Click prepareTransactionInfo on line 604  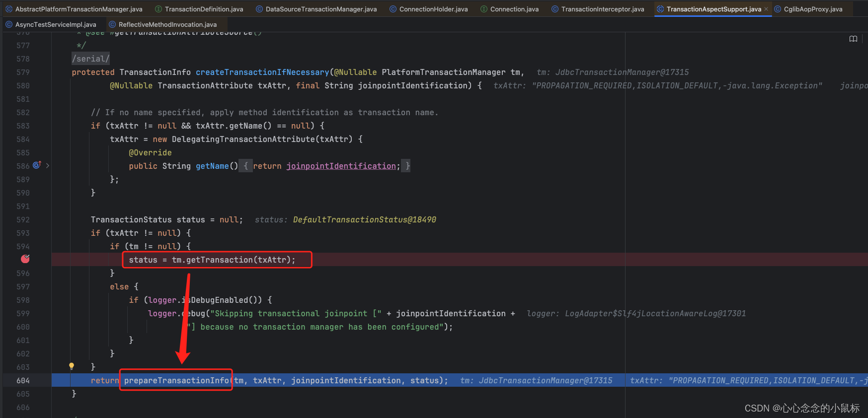tap(176, 380)
